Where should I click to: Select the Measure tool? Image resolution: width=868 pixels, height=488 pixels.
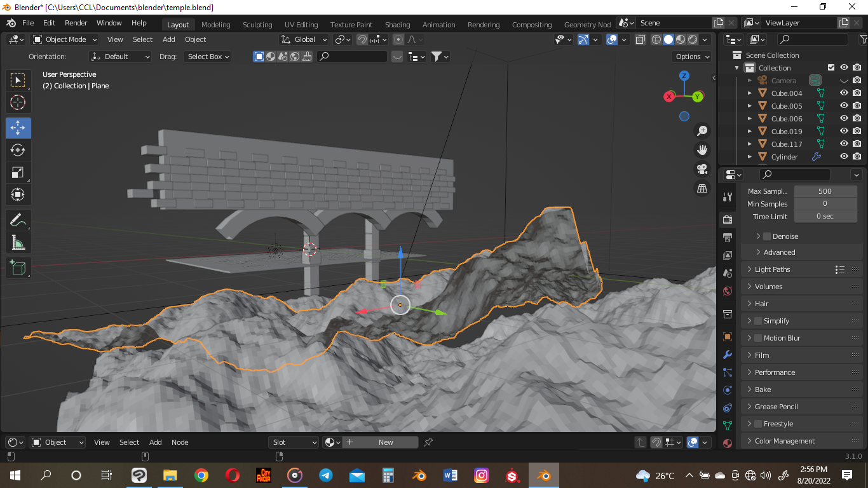(x=18, y=242)
